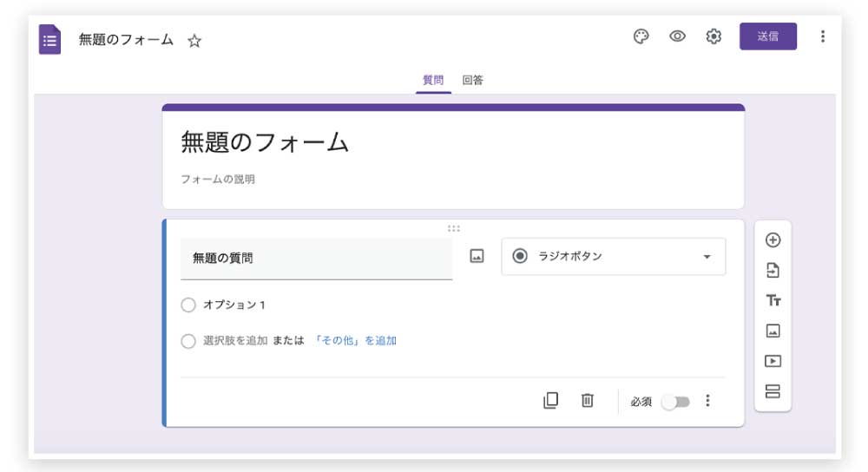The width and height of the screenshot is (868, 472).
Task: Duplicate the question with copy icon
Action: pyautogui.click(x=550, y=401)
